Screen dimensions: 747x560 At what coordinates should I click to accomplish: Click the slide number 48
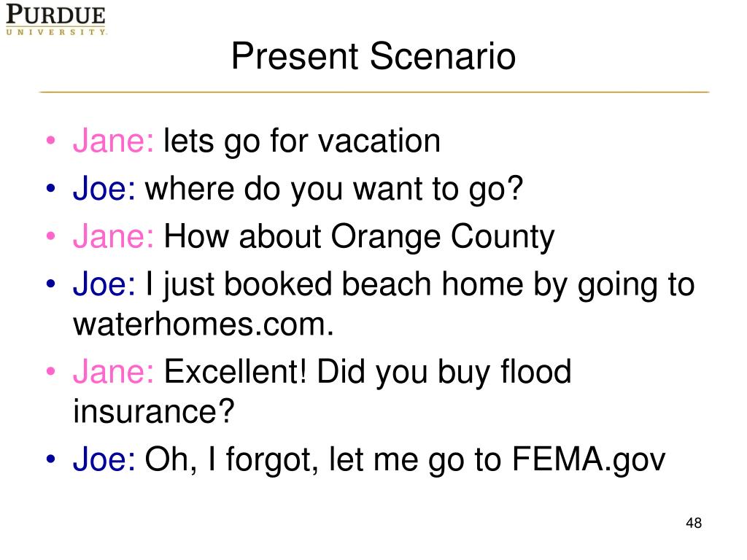click(694, 523)
